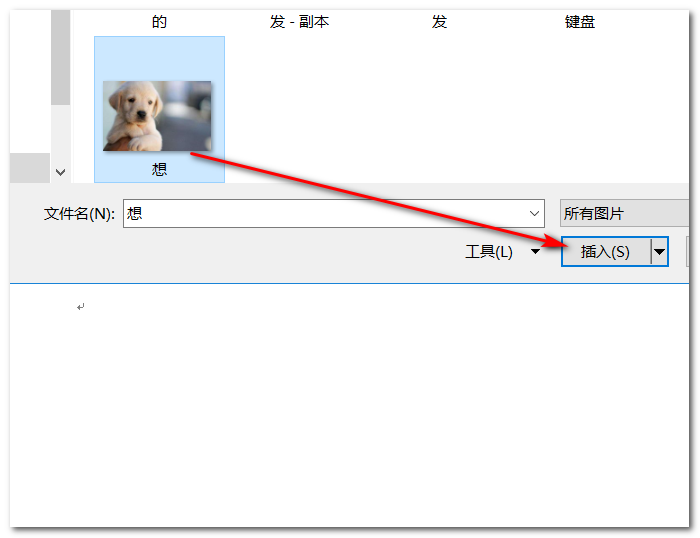Click the 文件名 filename input field

(x=333, y=213)
